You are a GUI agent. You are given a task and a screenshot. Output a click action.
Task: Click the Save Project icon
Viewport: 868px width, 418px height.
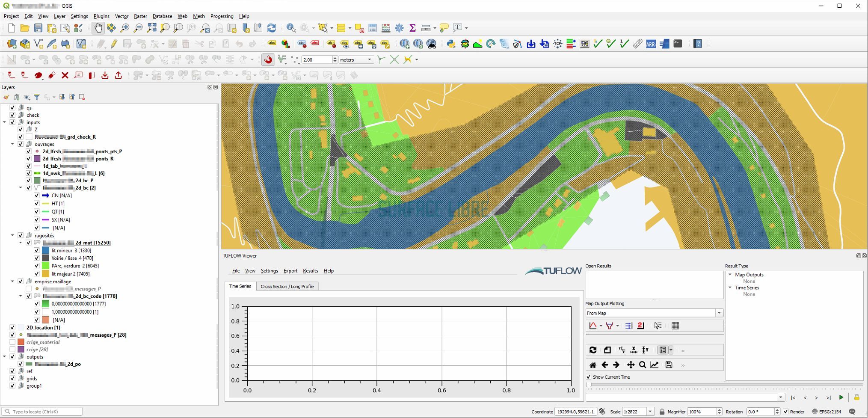tap(38, 28)
